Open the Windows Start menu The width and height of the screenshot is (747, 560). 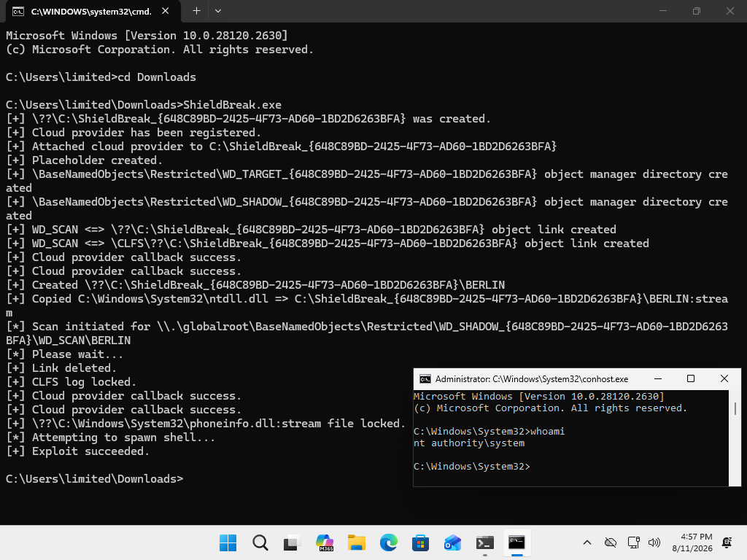(228, 542)
